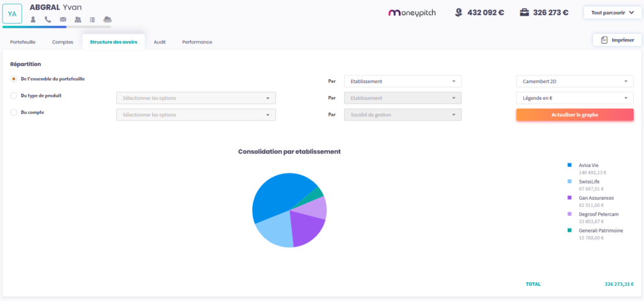
Task: Open the list icon in client header
Action: [92, 19]
